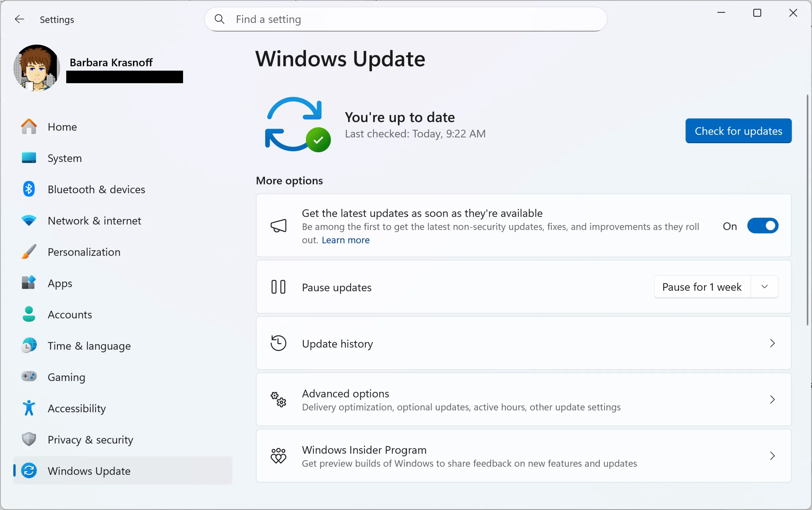Open Update history chevron
The height and width of the screenshot is (510, 812).
pos(772,343)
